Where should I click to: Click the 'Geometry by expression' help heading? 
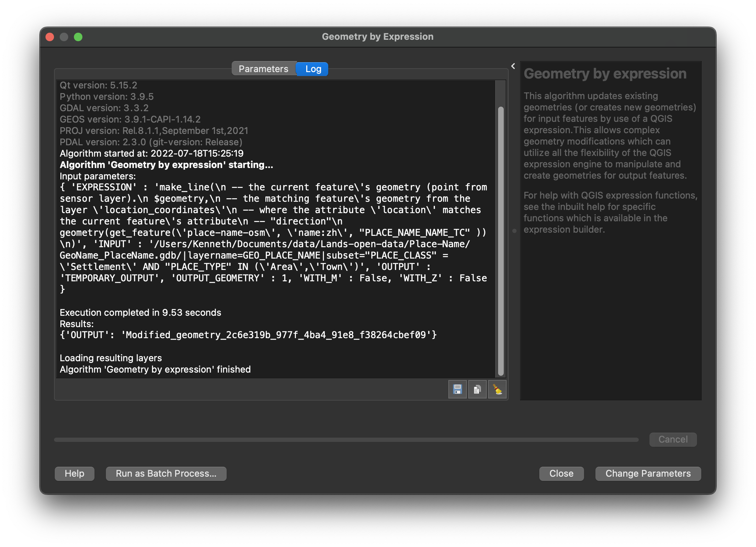coord(605,74)
